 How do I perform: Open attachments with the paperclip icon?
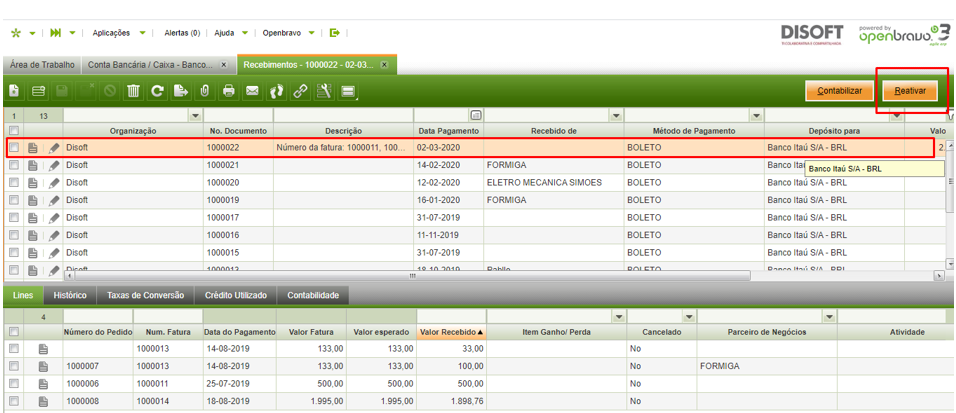(204, 91)
